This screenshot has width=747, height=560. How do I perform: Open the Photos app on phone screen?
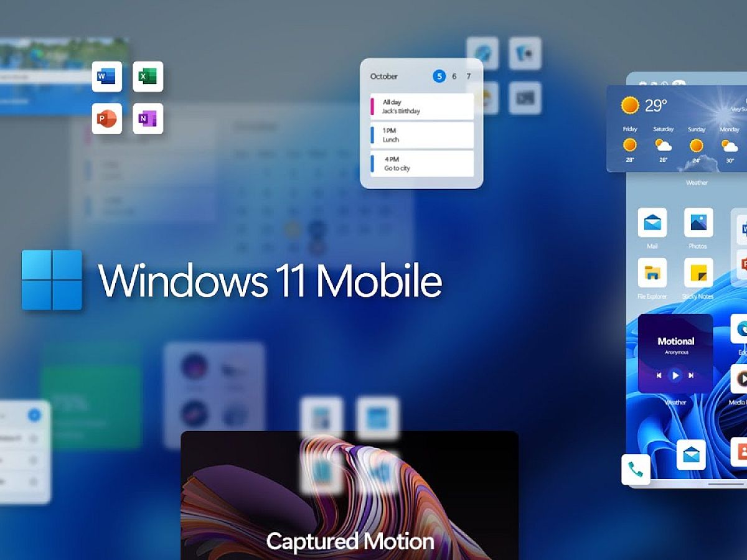point(698,223)
